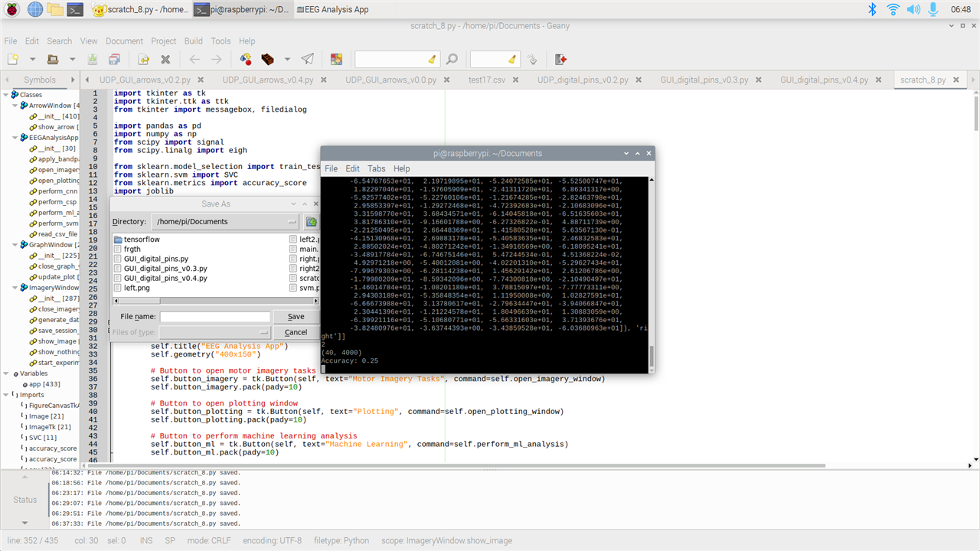Open the color chooser tool

point(336,59)
